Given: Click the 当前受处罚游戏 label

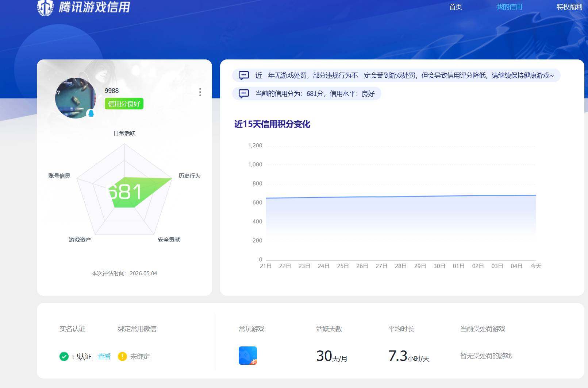Looking at the screenshot, I should (x=483, y=329).
